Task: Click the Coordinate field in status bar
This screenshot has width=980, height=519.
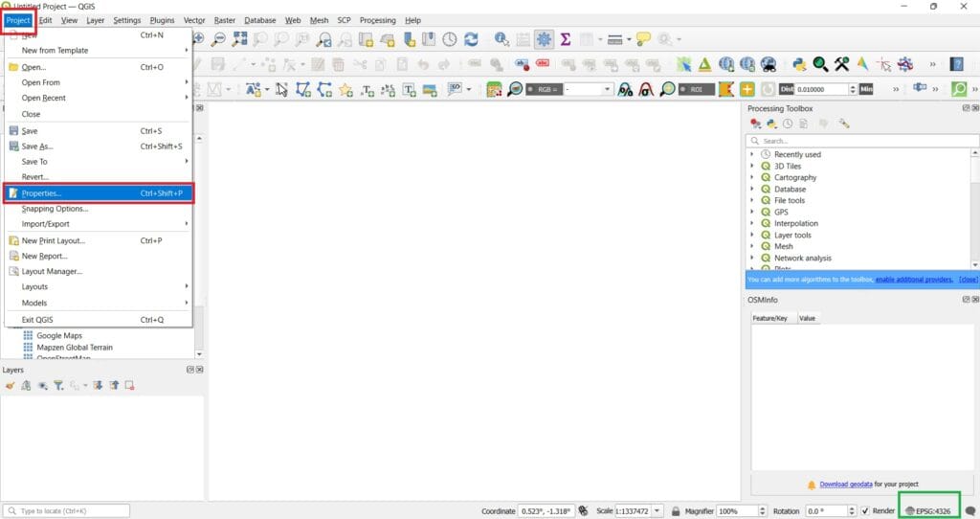Action: click(x=546, y=511)
